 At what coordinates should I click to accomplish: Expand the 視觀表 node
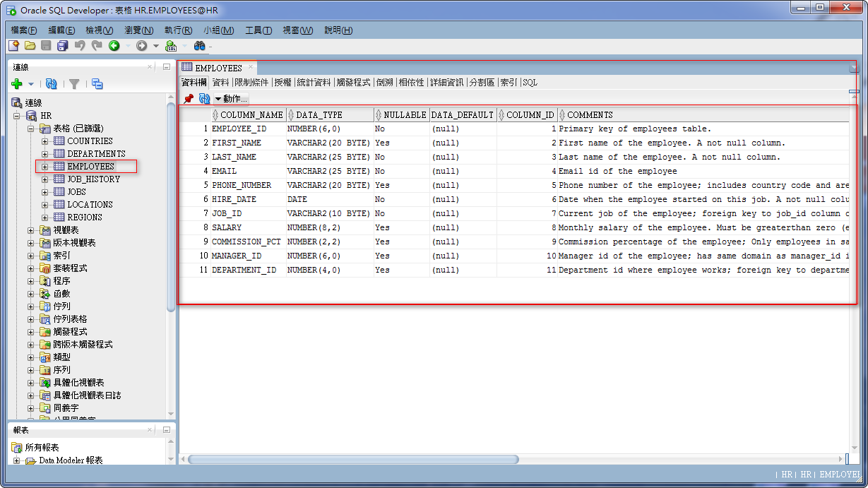31,230
